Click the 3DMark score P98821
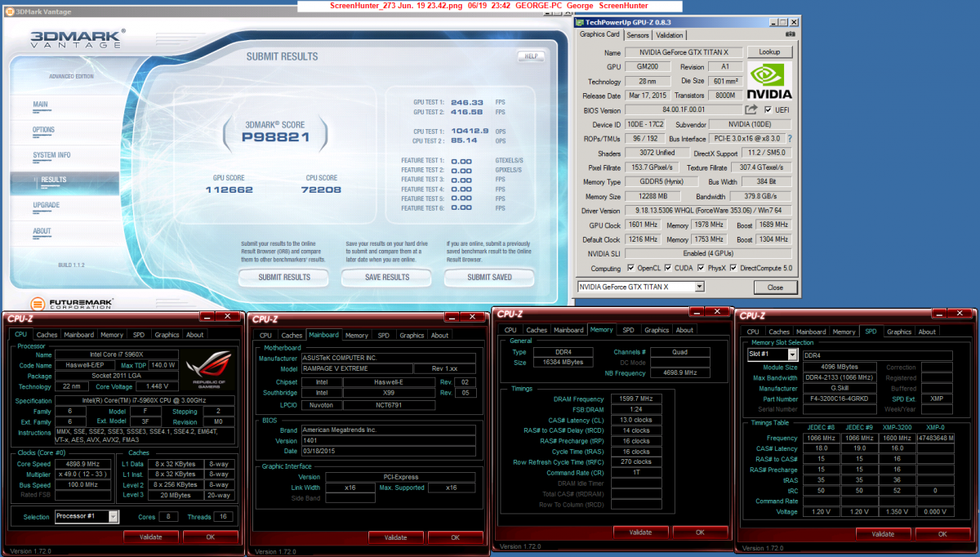 pyautogui.click(x=275, y=137)
